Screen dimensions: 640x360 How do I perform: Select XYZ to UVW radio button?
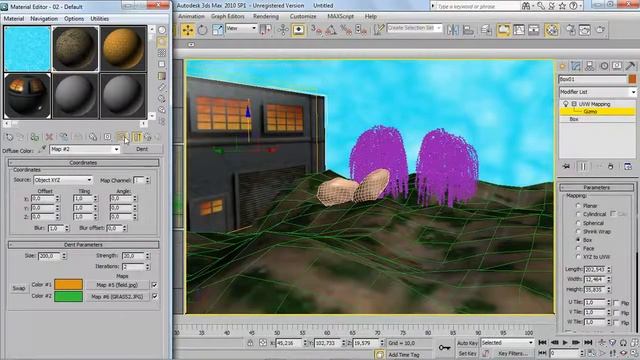[x=578, y=257]
